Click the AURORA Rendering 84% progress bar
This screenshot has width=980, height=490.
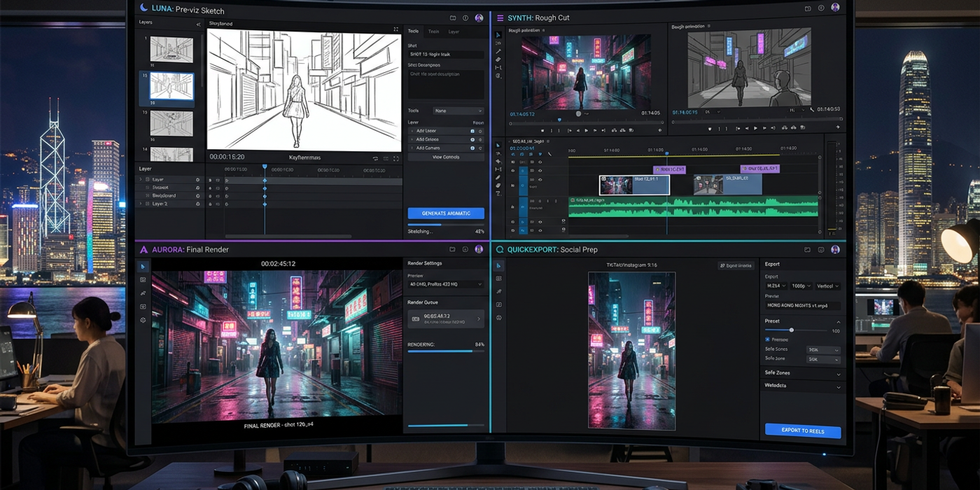[x=446, y=351]
